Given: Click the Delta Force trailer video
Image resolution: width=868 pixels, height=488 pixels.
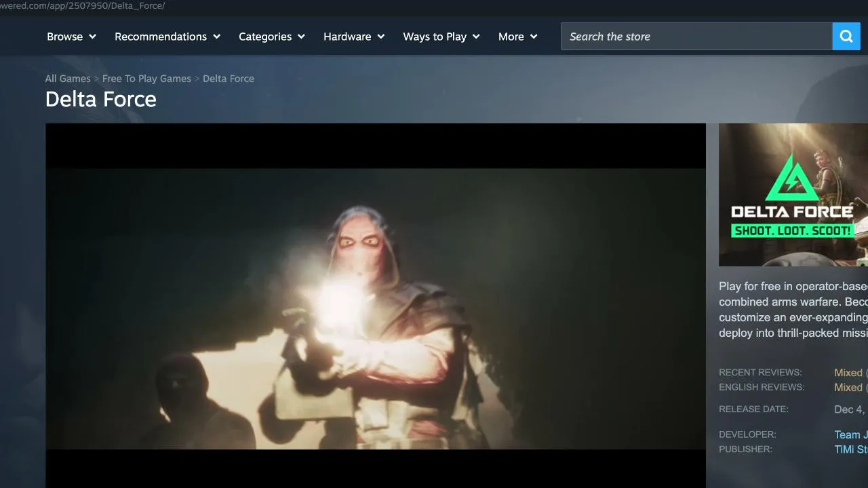Looking at the screenshot, I should coord(376,306).
